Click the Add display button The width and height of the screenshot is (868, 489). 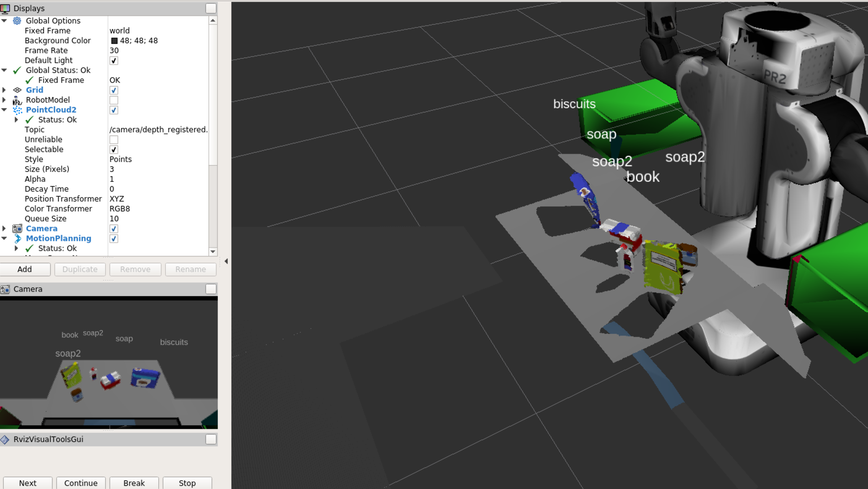point(24,269)
